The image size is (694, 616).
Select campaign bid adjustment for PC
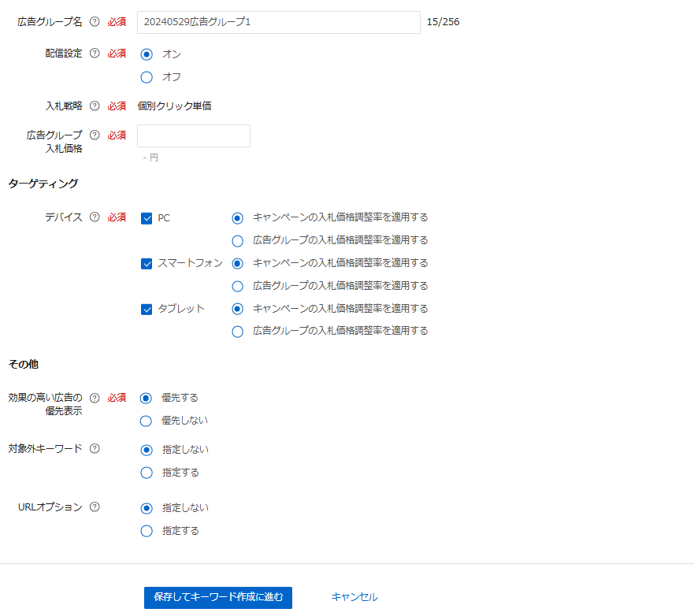[x=238, y=218]
